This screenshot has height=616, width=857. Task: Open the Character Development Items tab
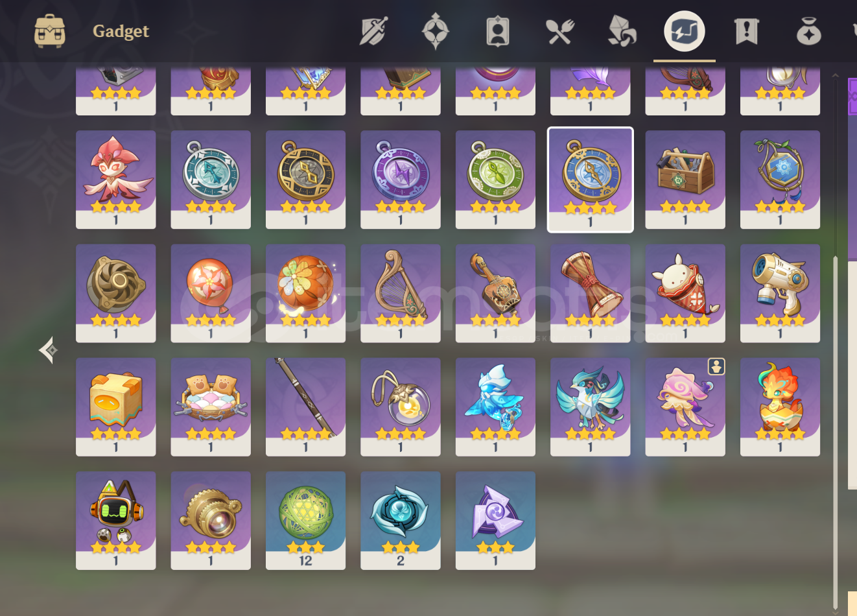click(497, 31)
